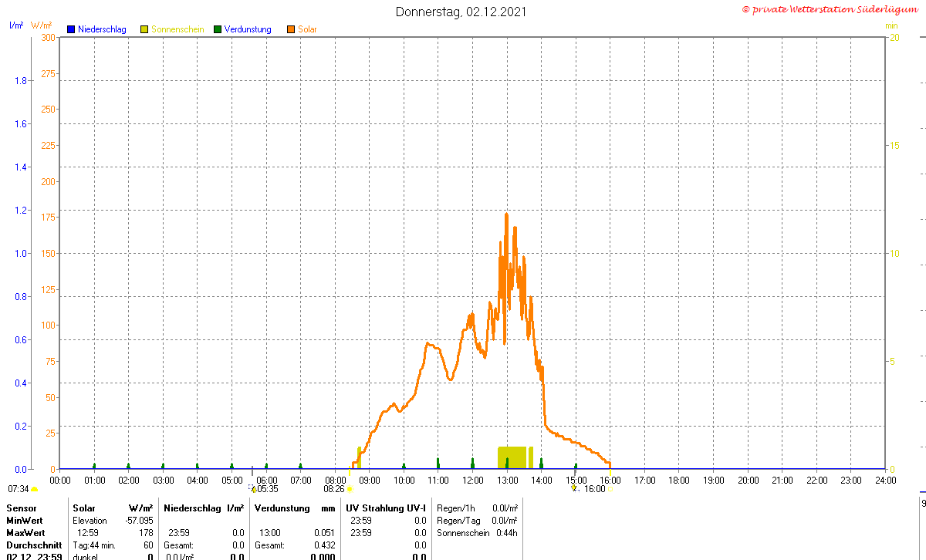Click the Solar legend label
Screen dimensions: 926x560
click(x=307, y=29)
